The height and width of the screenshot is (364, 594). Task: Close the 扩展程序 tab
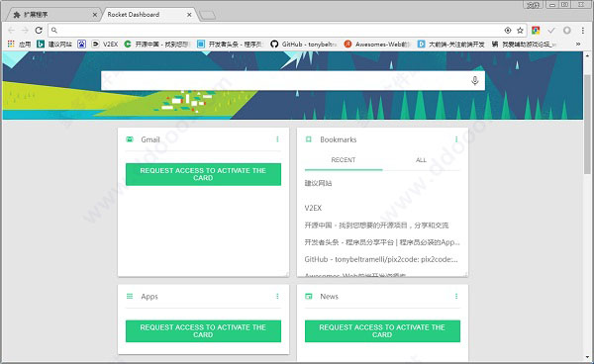click(x=95, y=15)
